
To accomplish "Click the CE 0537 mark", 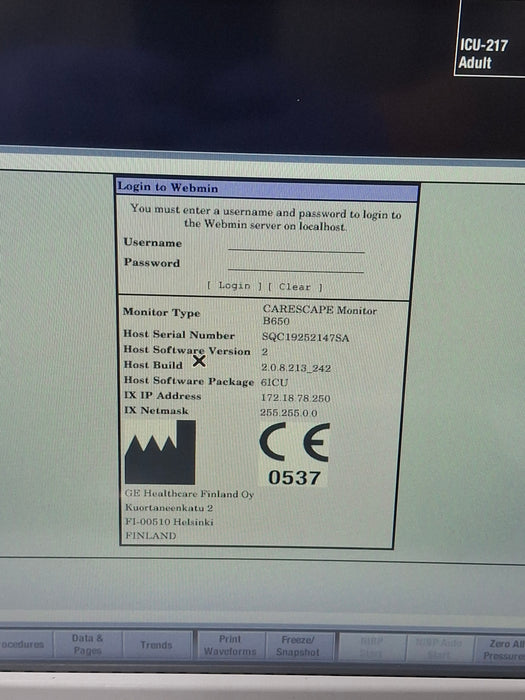I will (294, 455).
